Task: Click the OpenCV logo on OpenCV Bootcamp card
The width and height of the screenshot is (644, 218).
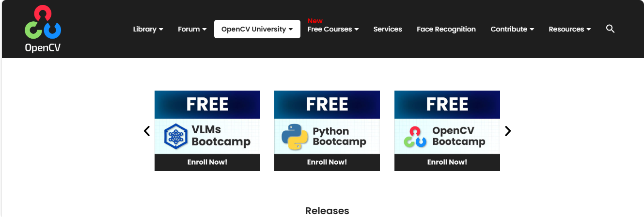Action: click(415, 137)
